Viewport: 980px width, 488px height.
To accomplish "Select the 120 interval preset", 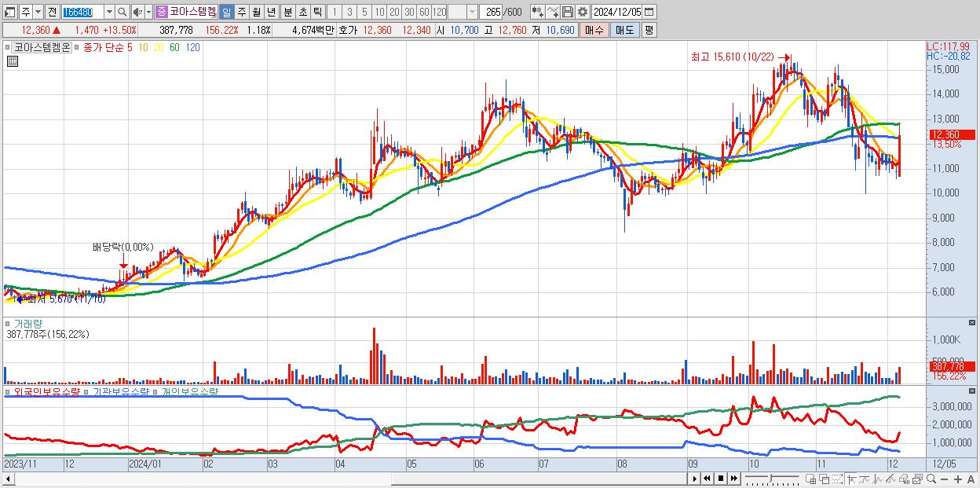I will [439, 13].
